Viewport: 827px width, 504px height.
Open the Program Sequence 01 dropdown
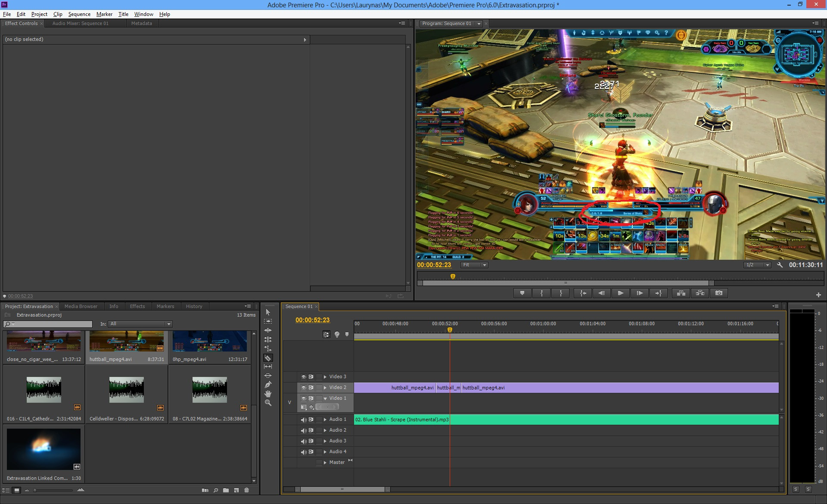pyautogui.click(x=479, y=24)
